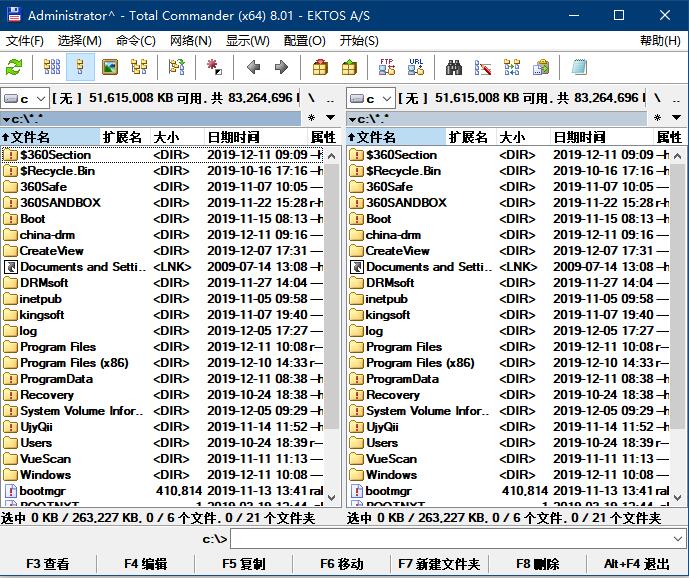Click scroll-down arrow of right panel
689x578 pixels.
678,498
